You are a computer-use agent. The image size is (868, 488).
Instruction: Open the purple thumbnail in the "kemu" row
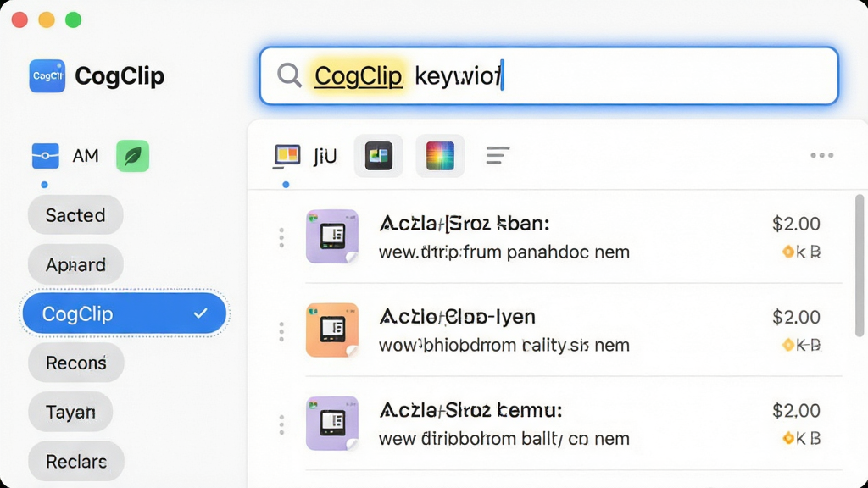[332, 424]
